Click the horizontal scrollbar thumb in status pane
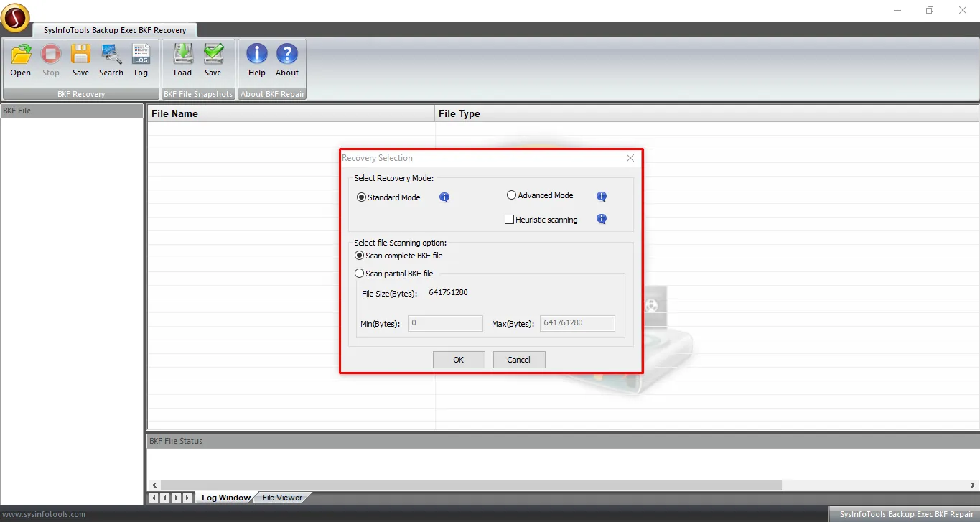 [470, 485]
